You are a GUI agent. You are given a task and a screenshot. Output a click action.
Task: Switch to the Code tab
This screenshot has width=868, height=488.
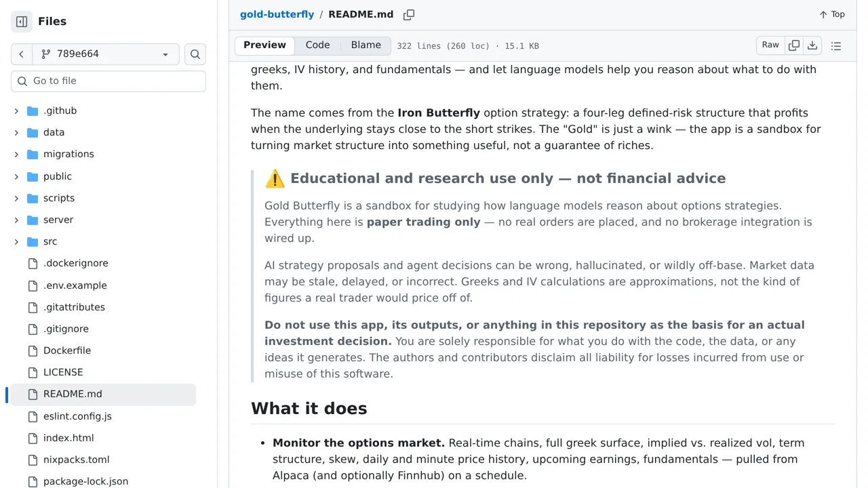[317, 45]
